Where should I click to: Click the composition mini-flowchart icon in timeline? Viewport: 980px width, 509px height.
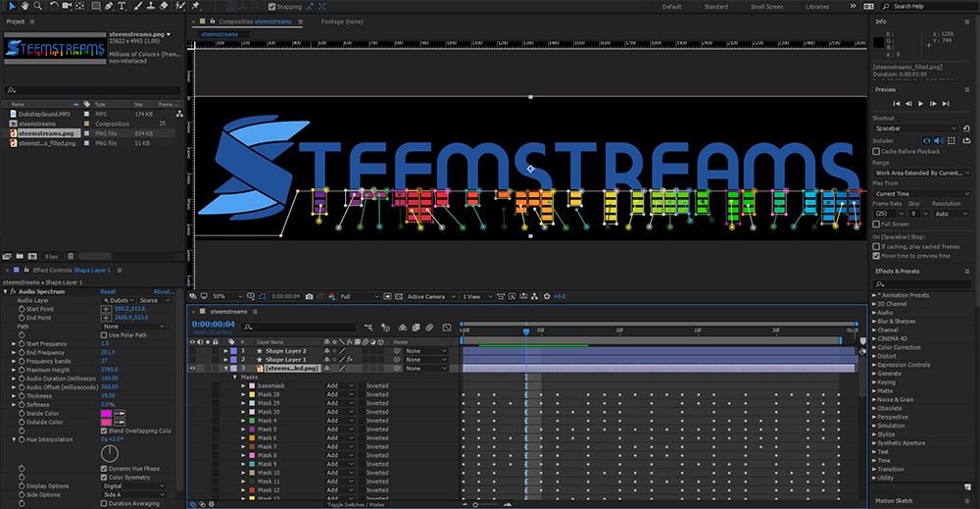tap(367, 327)
